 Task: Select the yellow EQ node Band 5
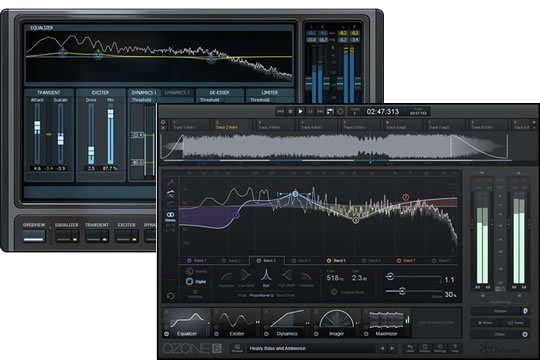[x=356, y=220]
